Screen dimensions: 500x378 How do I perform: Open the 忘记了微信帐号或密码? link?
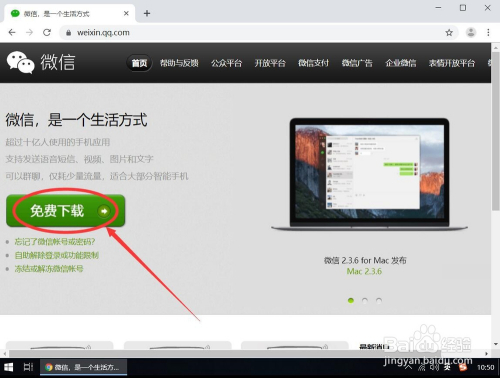coord(55,242)
